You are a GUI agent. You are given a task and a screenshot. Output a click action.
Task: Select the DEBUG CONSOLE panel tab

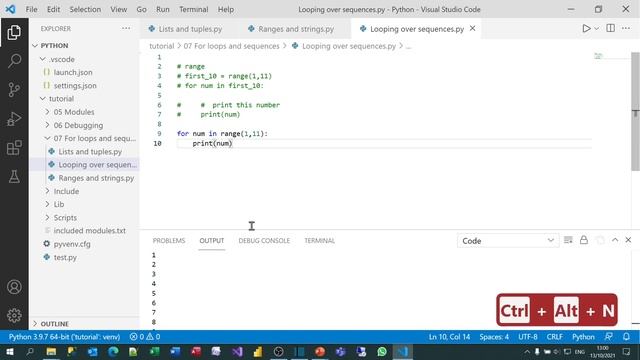(x=264, y=241)
